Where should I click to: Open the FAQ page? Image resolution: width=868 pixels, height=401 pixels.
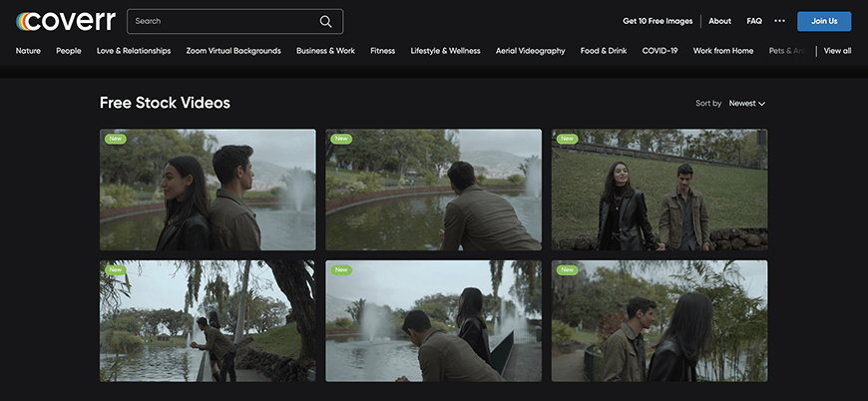pos(754,21)
